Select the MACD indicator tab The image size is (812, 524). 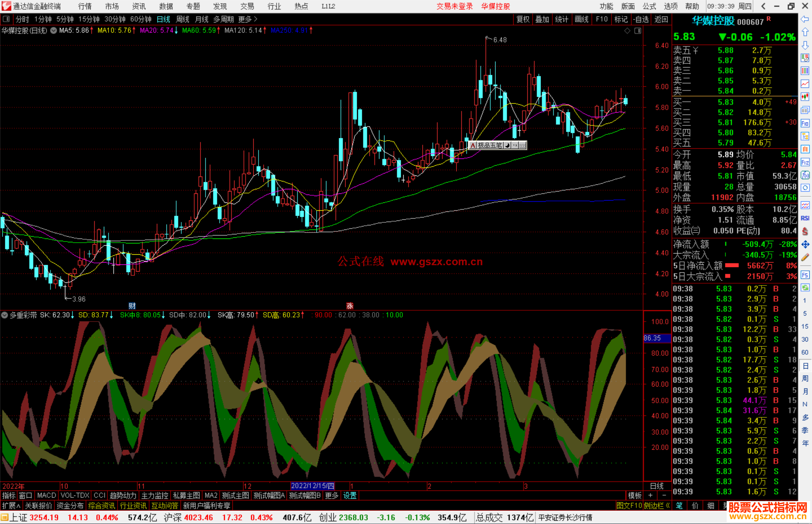pos(46,495)
